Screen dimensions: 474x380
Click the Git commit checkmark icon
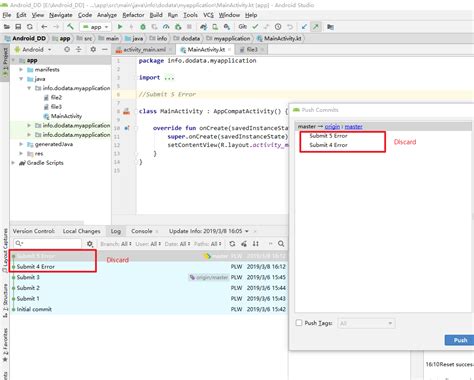(255, 27)
